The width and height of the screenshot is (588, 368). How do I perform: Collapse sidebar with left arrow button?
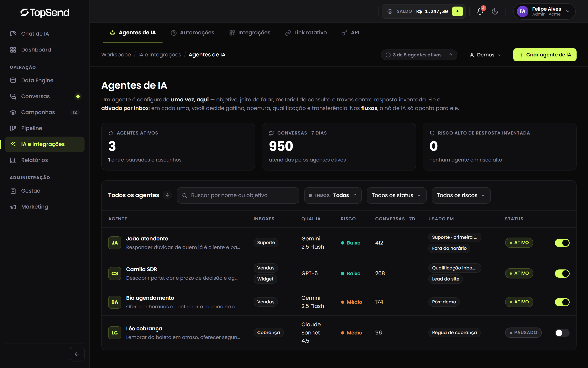click(77, 354)
